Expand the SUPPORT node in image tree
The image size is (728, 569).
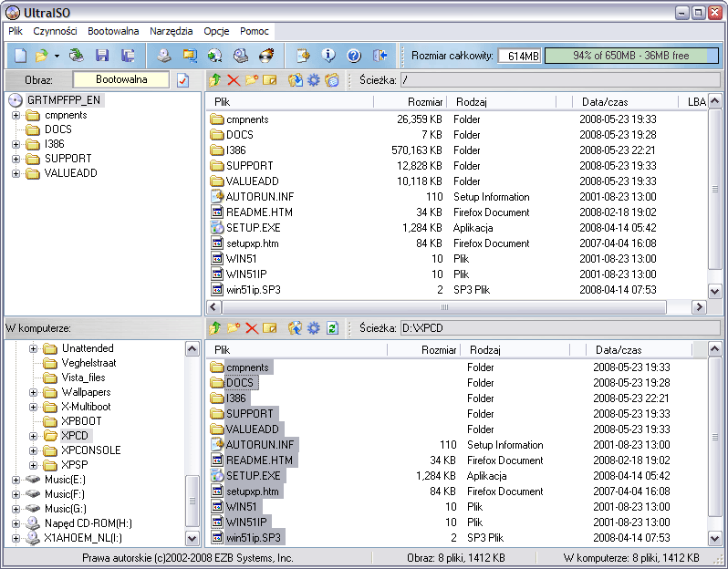(x=16, y=159)
